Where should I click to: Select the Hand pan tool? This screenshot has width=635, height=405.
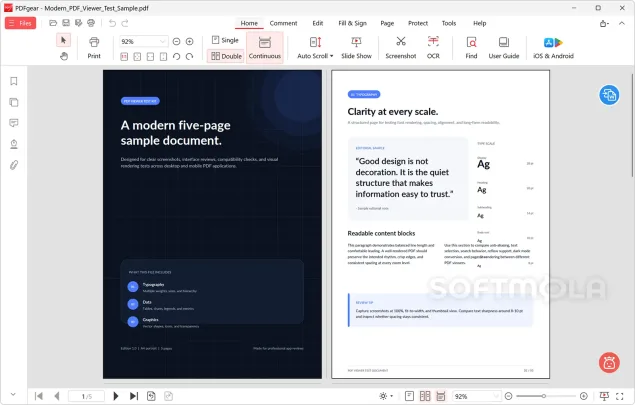(x=64, y=56)
